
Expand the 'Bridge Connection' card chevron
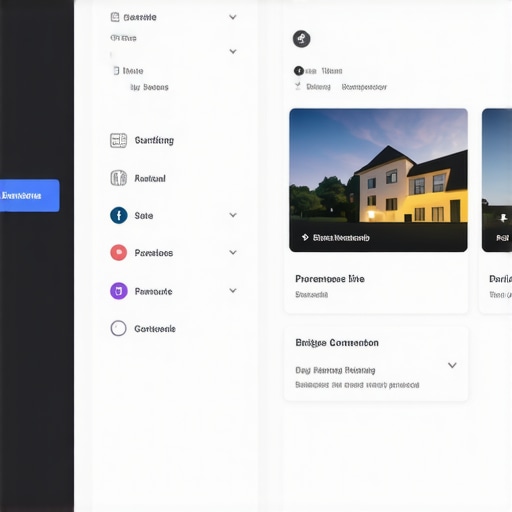pos(452,365)
